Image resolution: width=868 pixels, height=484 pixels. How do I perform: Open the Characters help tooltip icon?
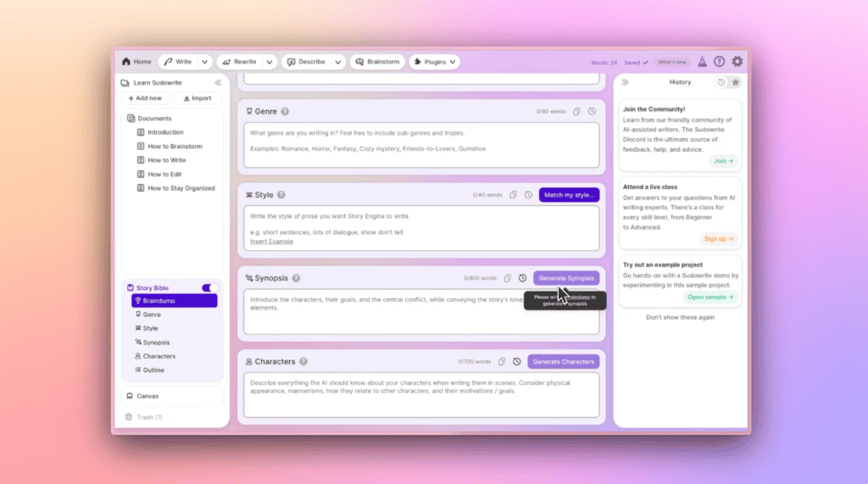(x=303, y=362)
